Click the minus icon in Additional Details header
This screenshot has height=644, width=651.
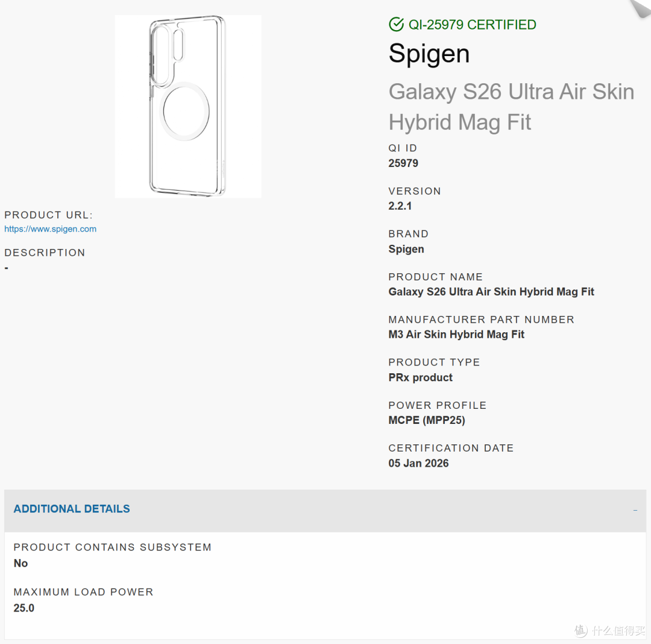[x=635, y=510]
